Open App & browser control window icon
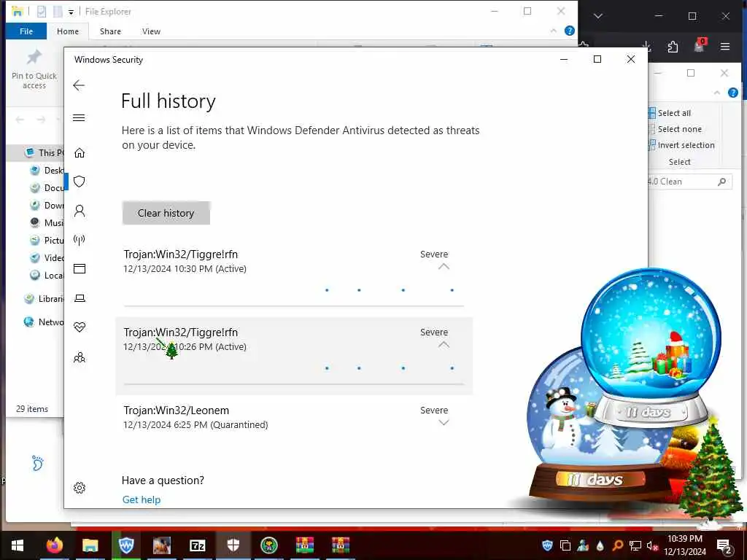 pos(80,269)
